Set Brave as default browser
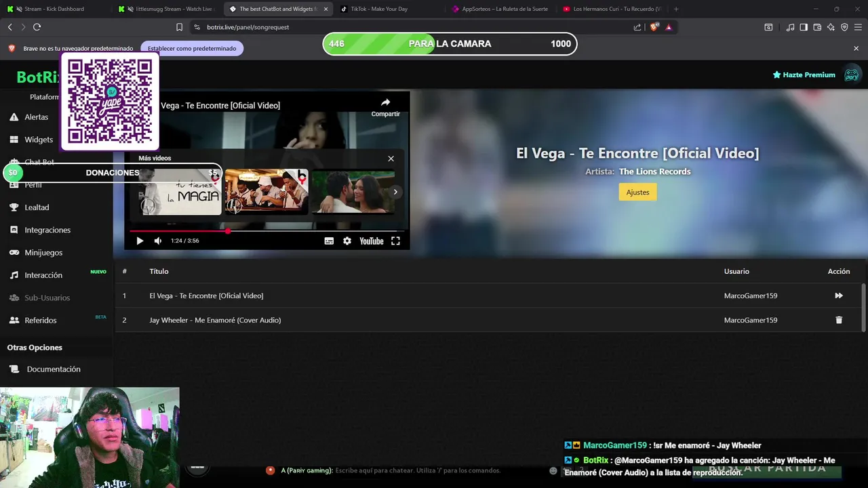The width and height of the screenshot is (868, 488). (192, 49)
